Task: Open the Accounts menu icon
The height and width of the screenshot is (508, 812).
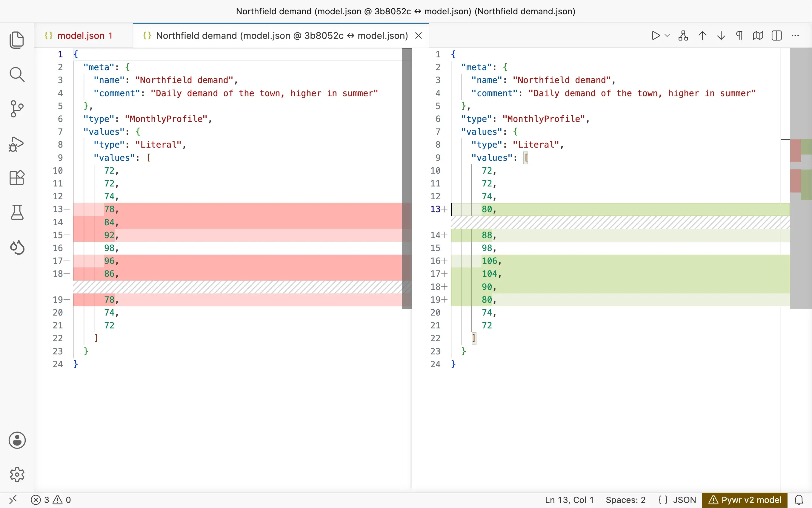Action: point(17,440)
